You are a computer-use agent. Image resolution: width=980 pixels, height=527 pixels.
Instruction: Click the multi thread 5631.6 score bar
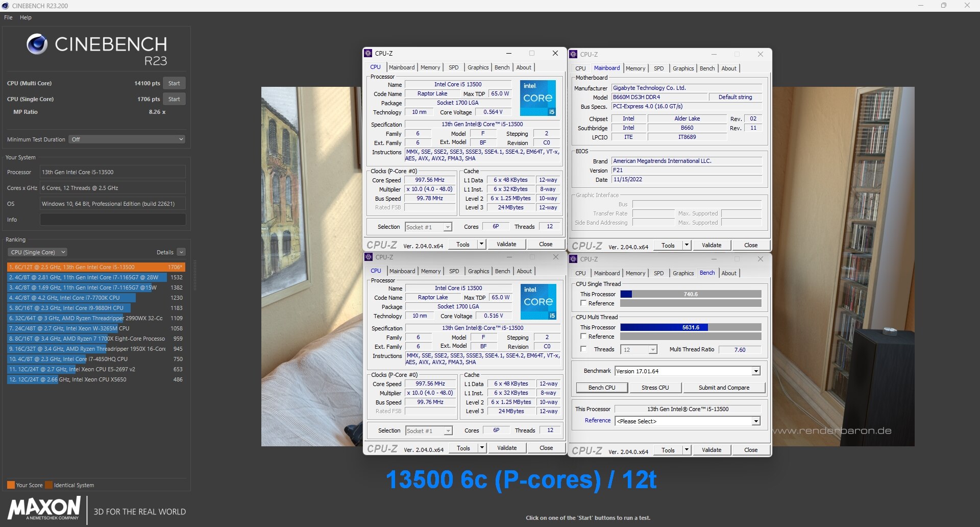click(691, 327)
